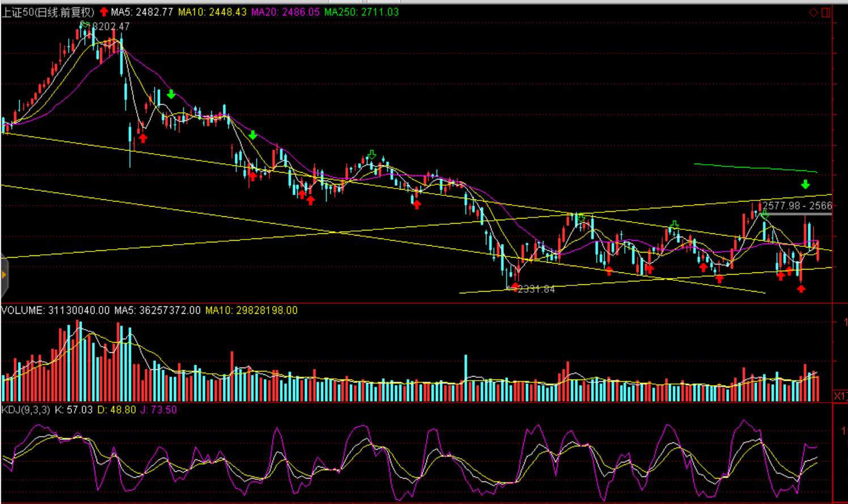Click the rightmost solid green sell arrow
Viewport: 848px width, 504px height.
pyautogui.click(x=805, y=185)
